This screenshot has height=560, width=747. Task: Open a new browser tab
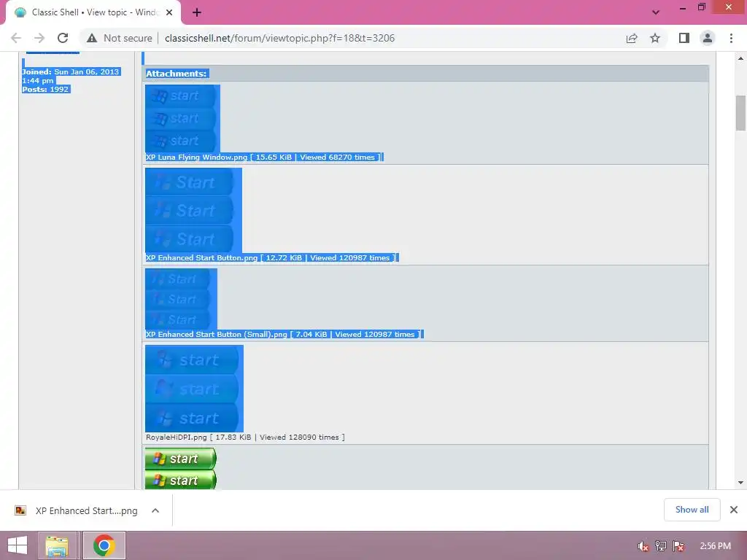click(197, 12)
